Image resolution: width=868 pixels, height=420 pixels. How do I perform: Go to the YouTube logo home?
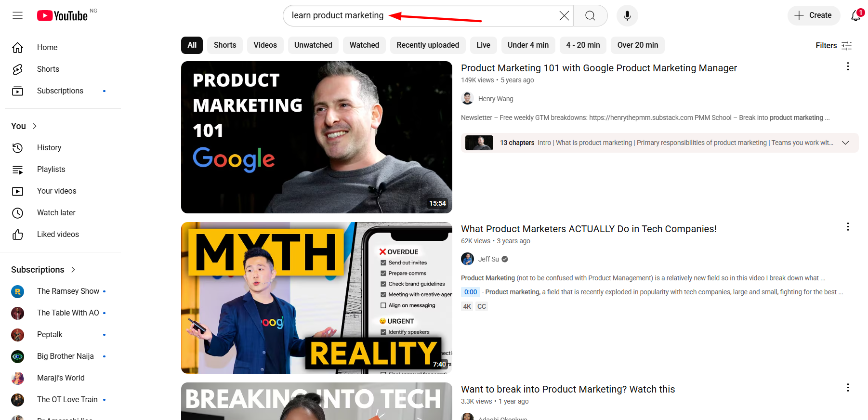(62, 16)
